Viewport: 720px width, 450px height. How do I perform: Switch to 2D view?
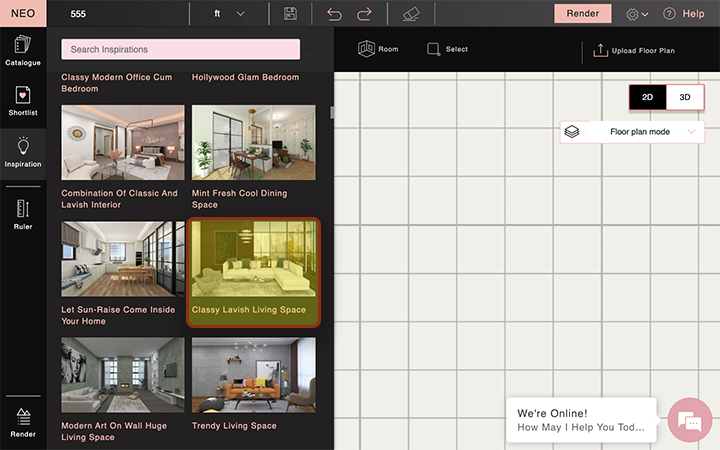(647, 97)
